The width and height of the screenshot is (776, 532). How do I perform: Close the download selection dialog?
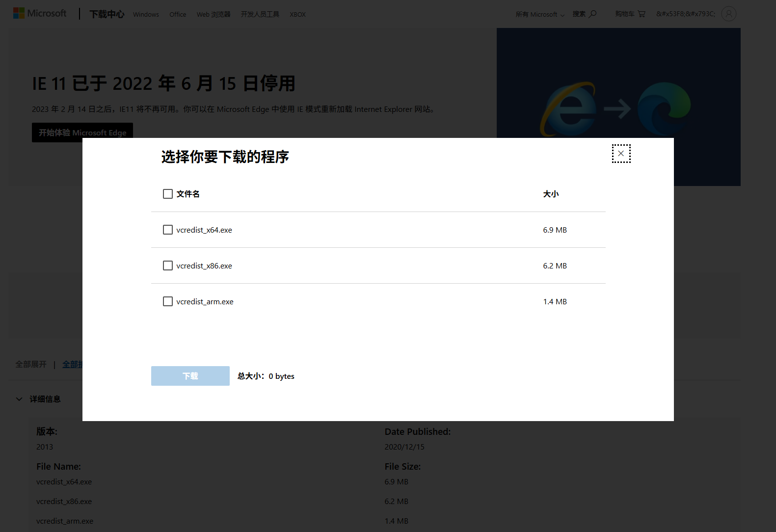[621, 154]
